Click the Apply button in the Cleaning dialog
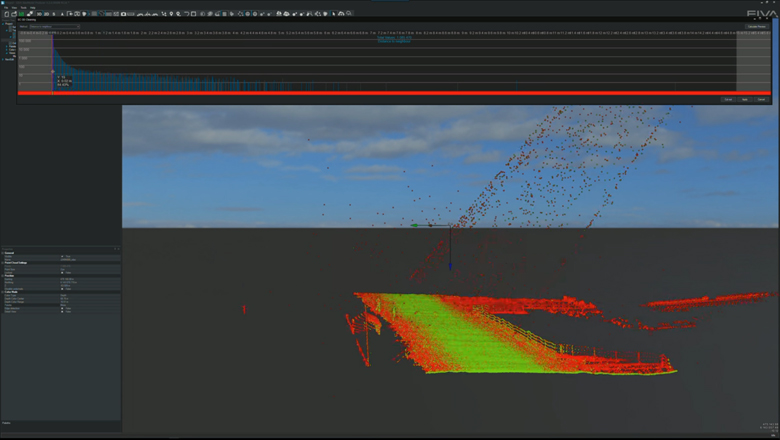 (x=745, y=99)
